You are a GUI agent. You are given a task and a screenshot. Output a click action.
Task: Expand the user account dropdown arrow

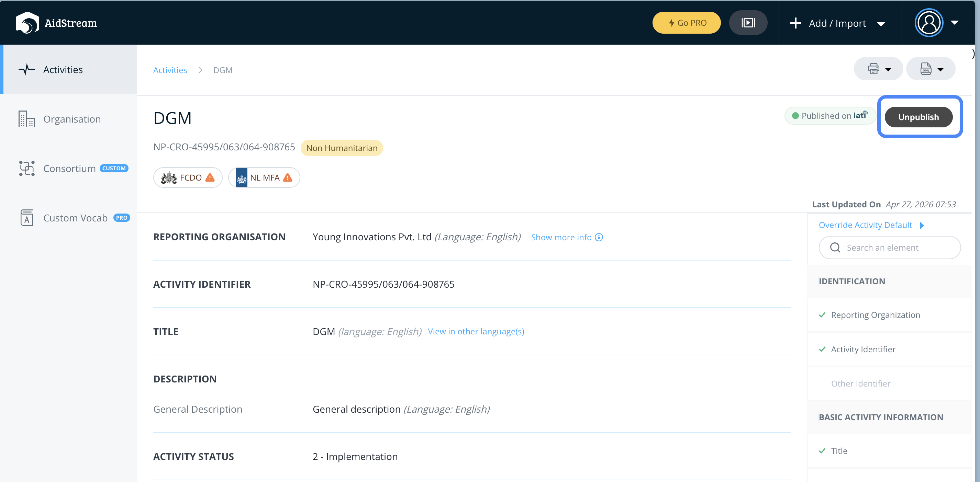pos(955,23)
